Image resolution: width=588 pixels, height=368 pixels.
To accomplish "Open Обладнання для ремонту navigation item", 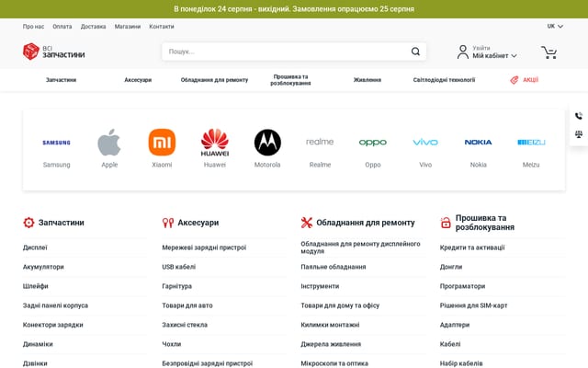I will 214,80.
